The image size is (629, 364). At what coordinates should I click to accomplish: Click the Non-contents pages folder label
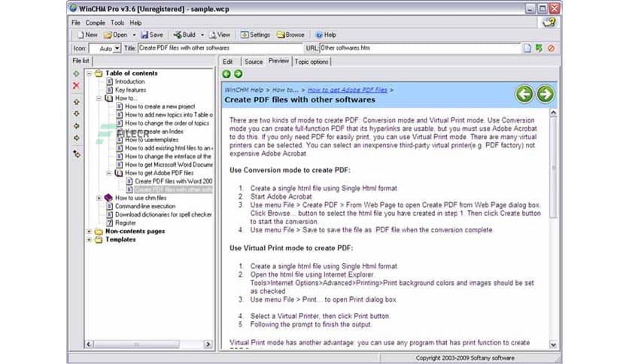(135, 232)
